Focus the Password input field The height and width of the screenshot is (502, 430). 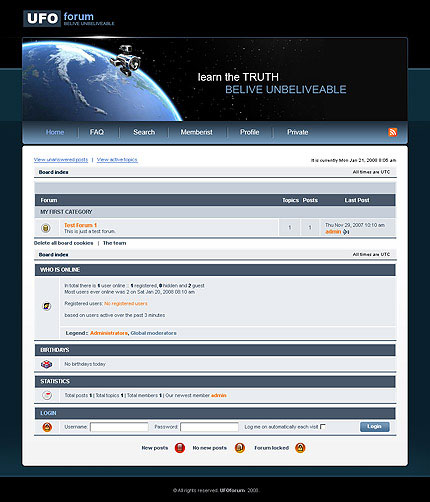tap(209, 427)
